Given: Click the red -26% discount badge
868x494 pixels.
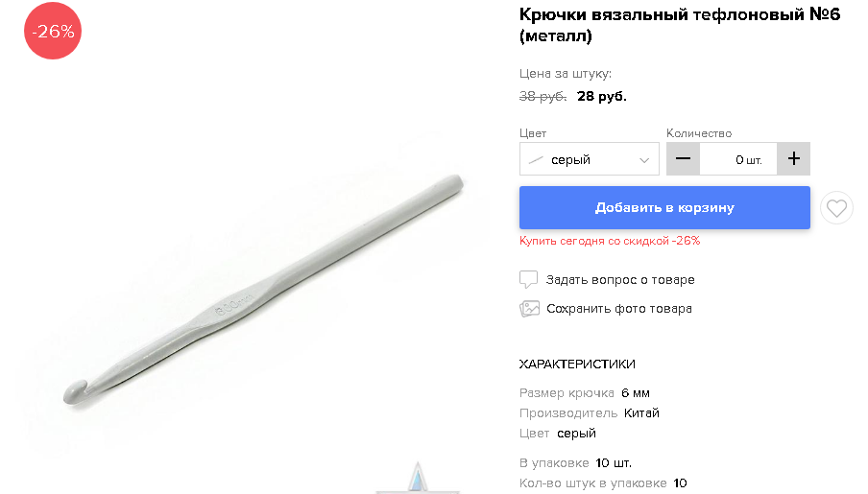Looking at the screenshot, I should click(53, 31).
